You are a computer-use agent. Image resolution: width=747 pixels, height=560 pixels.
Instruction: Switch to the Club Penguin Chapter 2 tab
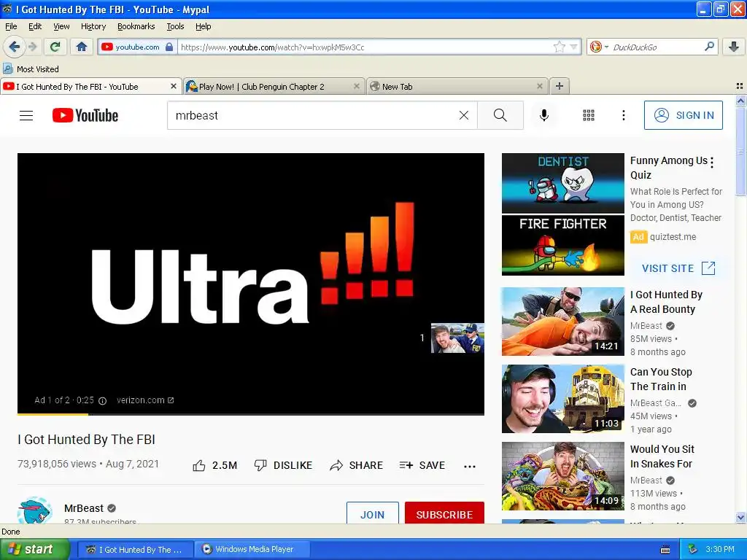tap(273, 86)
